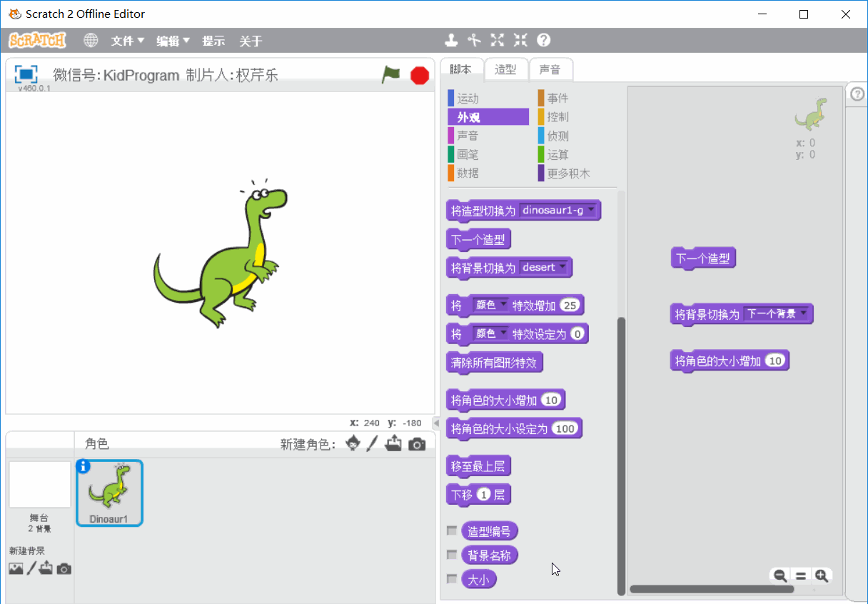Switch to 声音 tab
Image resolution: width=868 pixels, height=604 pixels.
tap(550, 69)
